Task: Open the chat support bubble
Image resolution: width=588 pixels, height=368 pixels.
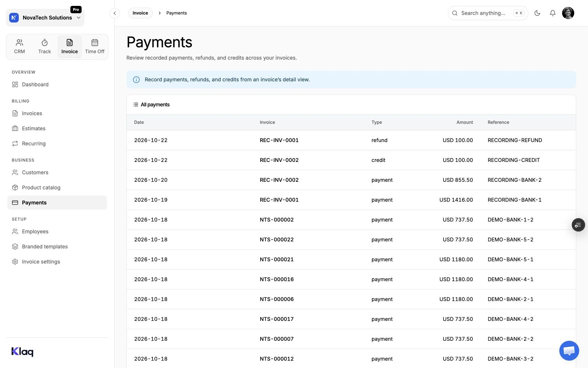Action: click(x=569, y=351)
